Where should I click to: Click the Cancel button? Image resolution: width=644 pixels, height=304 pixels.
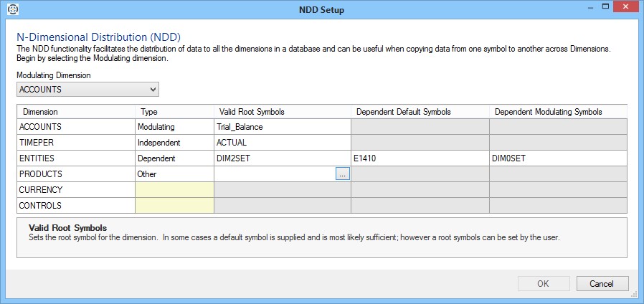602,283
